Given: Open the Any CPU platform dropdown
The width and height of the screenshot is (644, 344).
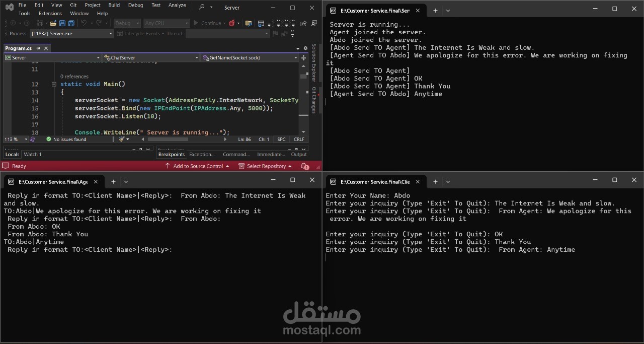Looking at the screenshot, I should [x=166, y=23].
